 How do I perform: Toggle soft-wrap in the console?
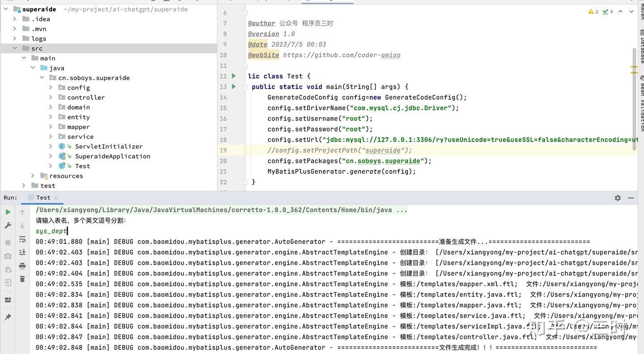click(x=22, y=239)
